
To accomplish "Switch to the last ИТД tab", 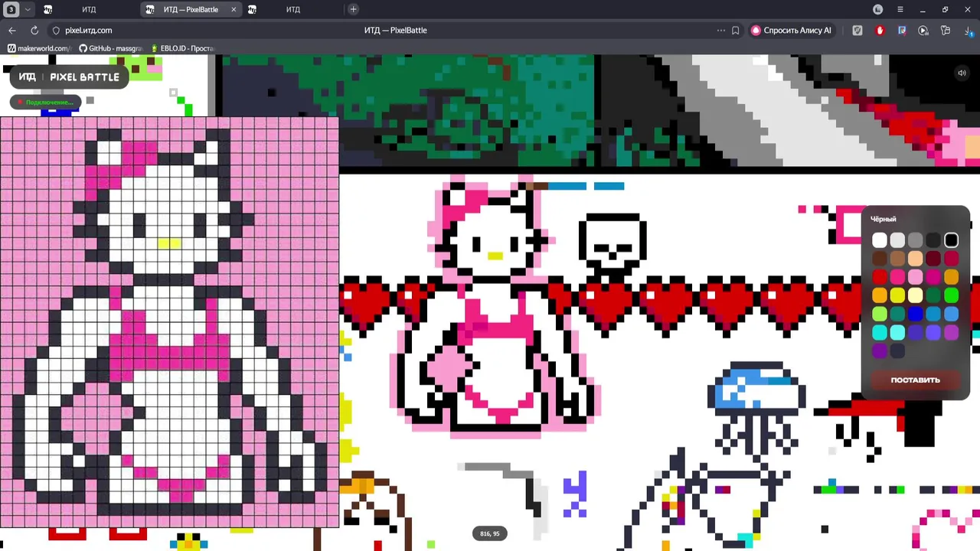I will [293, 9].
